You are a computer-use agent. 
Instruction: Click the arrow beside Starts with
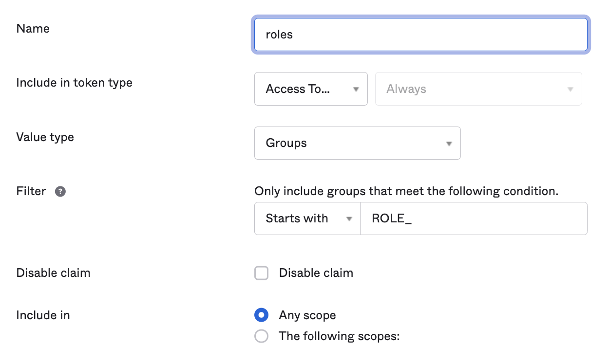[349, 219]
